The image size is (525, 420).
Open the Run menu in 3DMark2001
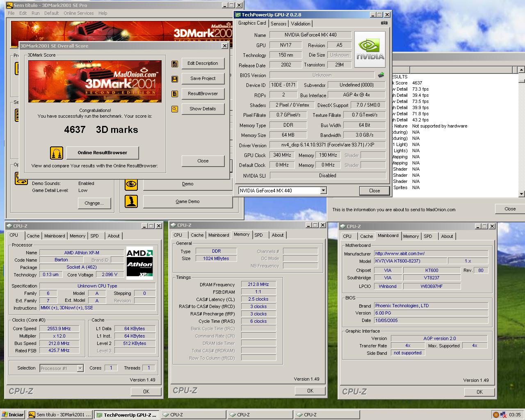coord(36,13)
